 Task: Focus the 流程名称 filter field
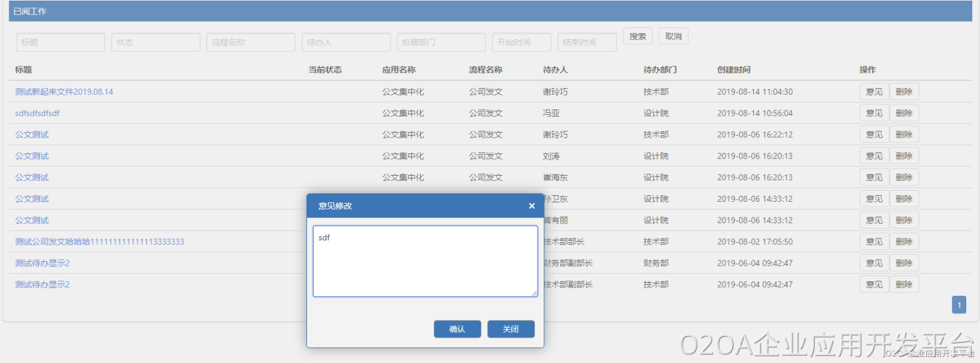tap(251, 42)
